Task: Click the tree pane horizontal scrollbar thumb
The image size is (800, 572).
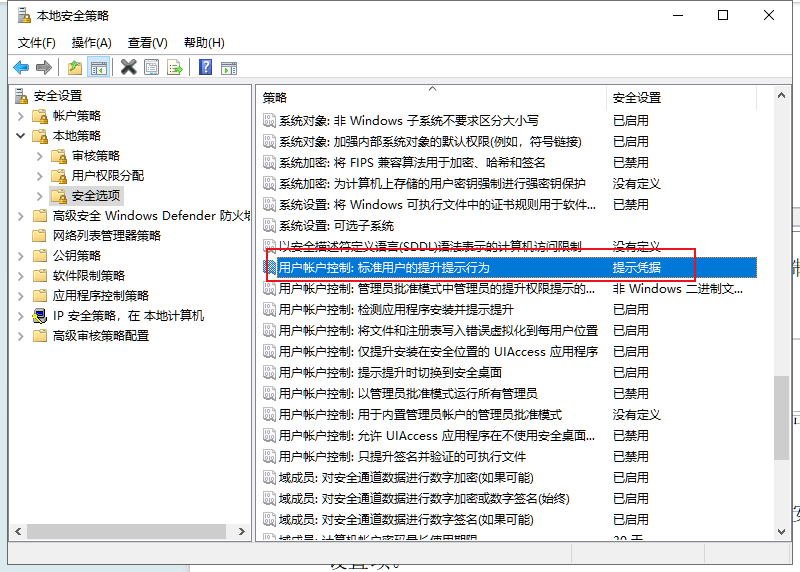Action: point(127,532)
